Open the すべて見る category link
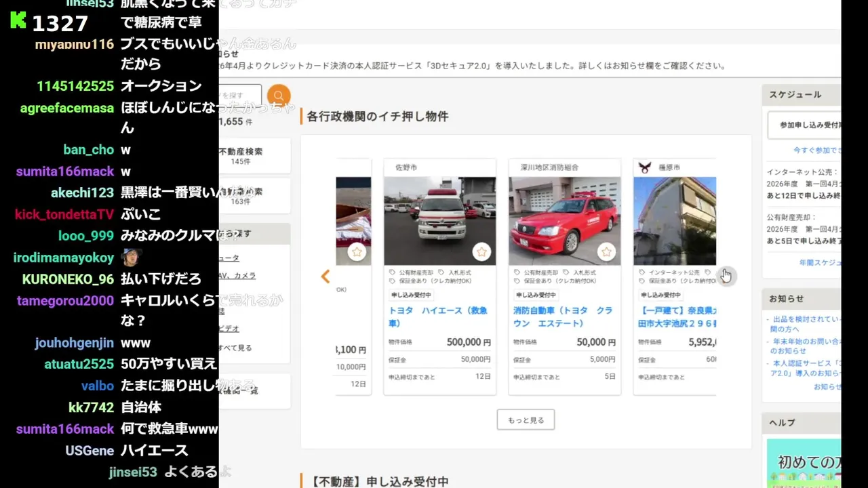Screen dimensions: 868x488 [x=235, y=348]
